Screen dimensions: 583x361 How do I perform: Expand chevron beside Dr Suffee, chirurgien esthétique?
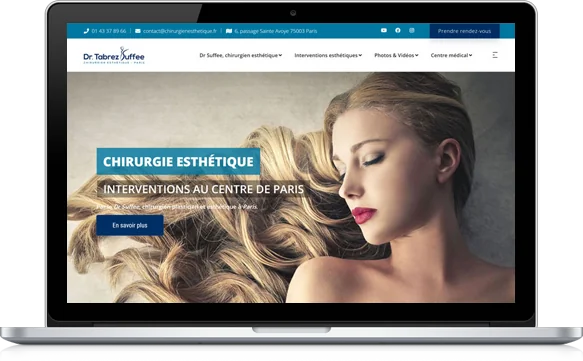(x=280, y=55)
